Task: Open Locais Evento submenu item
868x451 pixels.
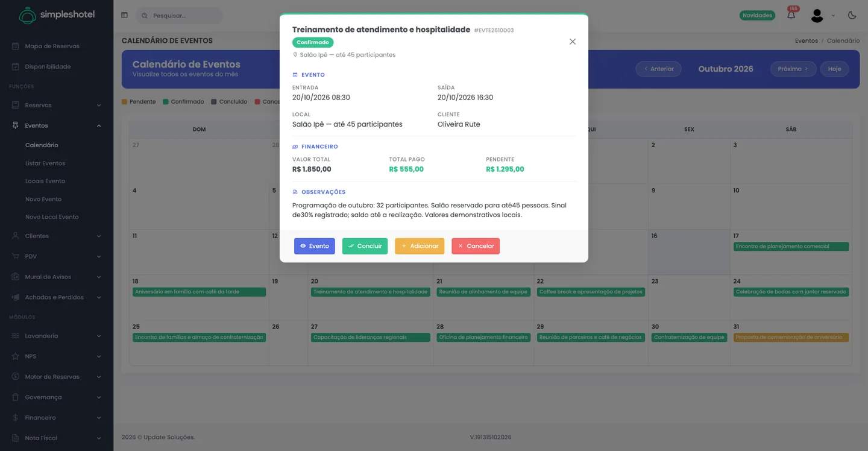Action: tap(45, 181)
